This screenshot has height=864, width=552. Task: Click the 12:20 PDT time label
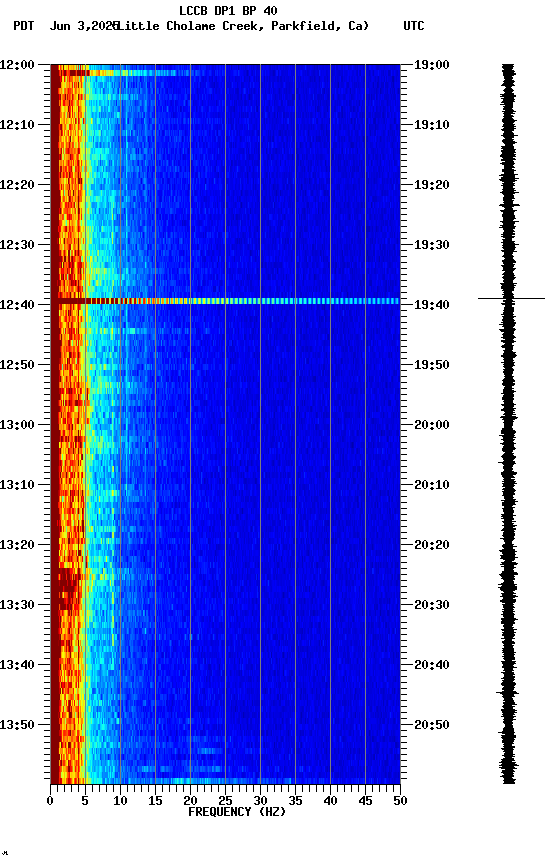coord(17,185)
